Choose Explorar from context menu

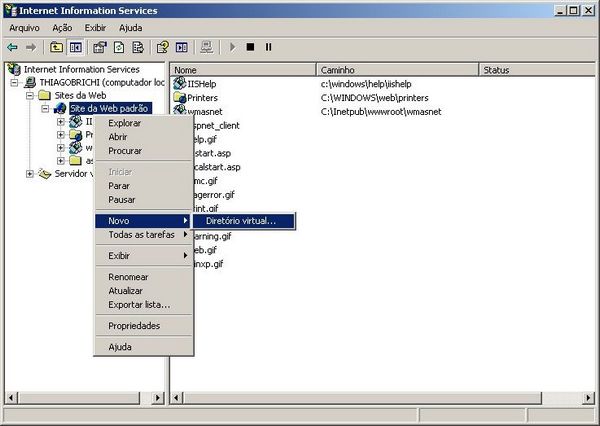143,123
